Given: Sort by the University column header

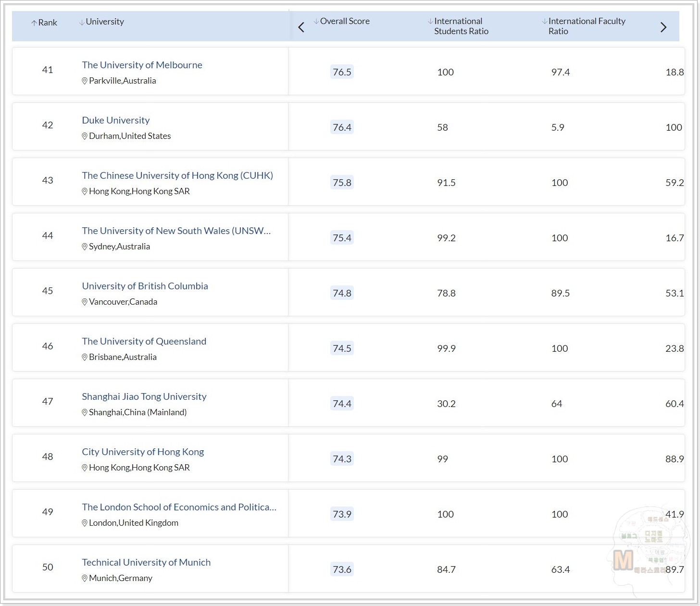Looking at the screenshot, I should pyautogui.click(x=101, y=22).
